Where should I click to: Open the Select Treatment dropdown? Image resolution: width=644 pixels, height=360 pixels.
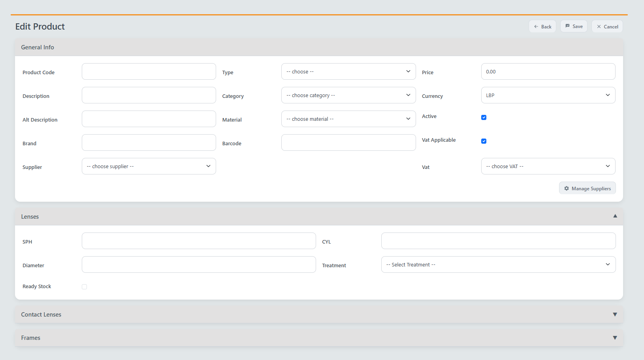click(498, 264)
